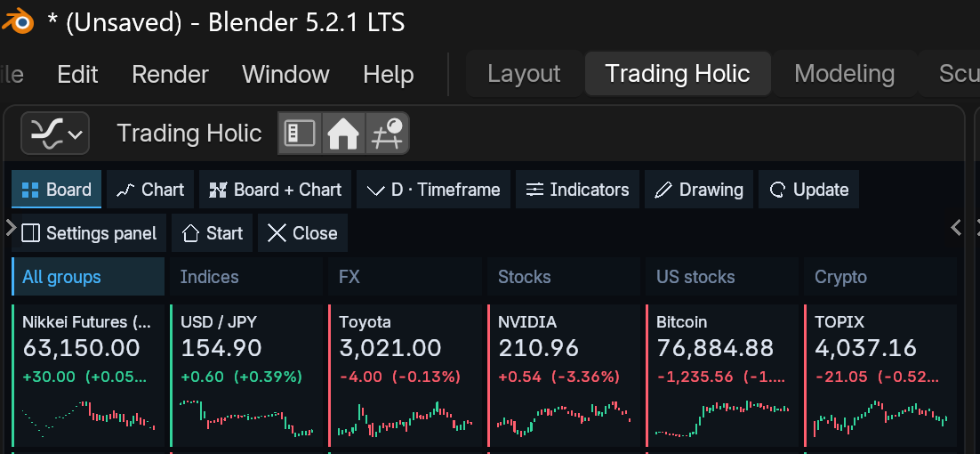This screenshot has height=454, width=980.
Task: Click the Close X button
Action: (302, 233)
